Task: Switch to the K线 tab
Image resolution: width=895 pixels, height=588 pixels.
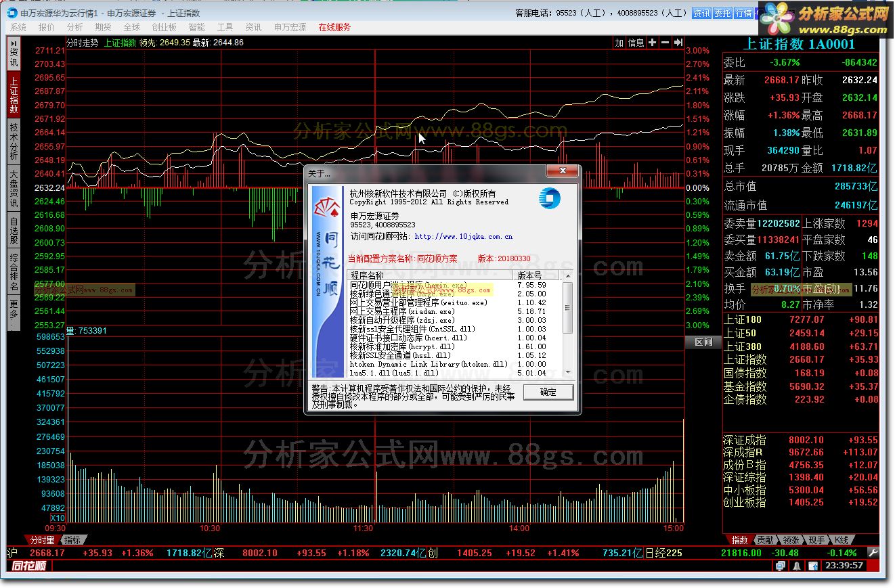Action: coord(842,540)
